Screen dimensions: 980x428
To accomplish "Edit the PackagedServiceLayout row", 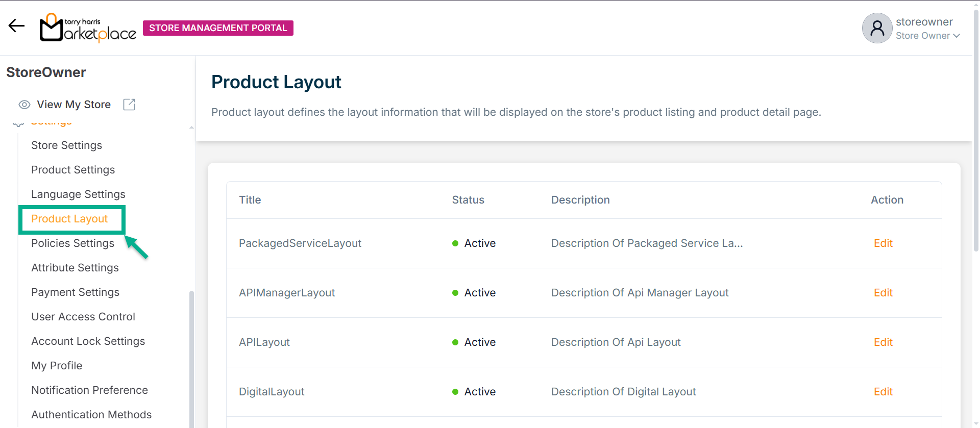I will [x=883, y=243].
